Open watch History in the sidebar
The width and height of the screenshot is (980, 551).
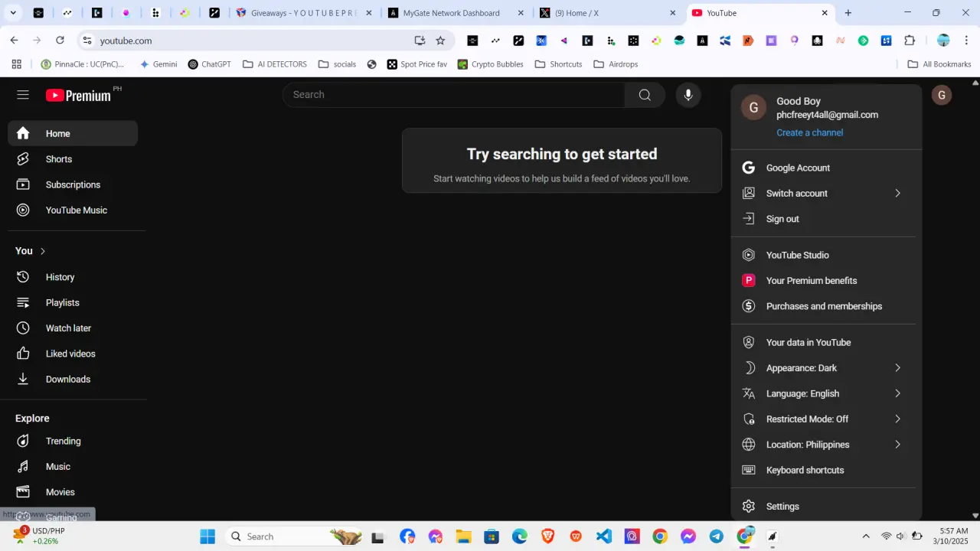click(x=73, y=277)
